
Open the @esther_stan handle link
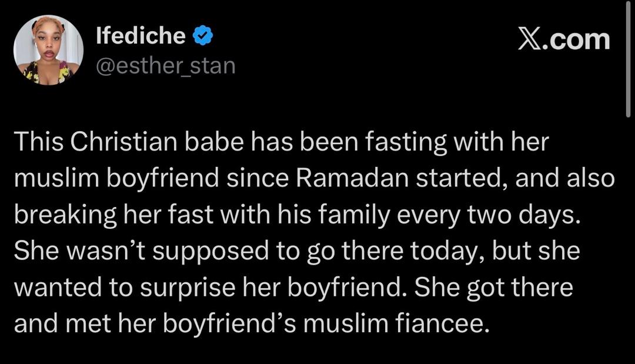[x=165, y=65]
